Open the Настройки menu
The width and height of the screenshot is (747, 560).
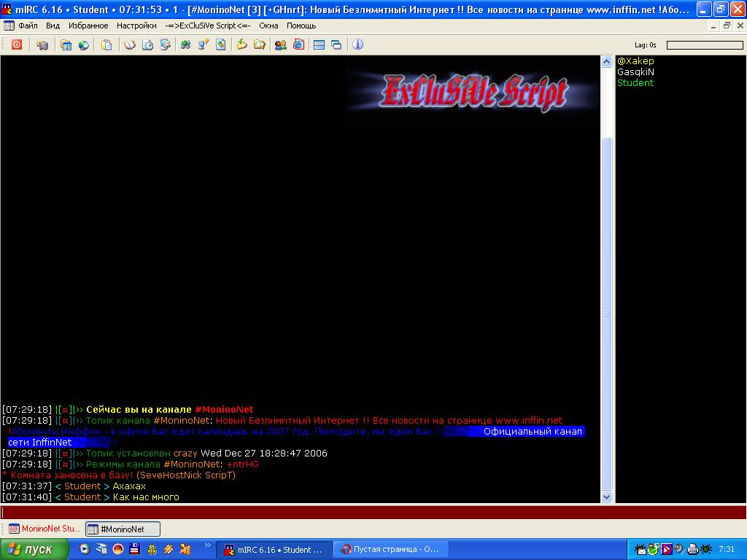(x=136, y=26)
